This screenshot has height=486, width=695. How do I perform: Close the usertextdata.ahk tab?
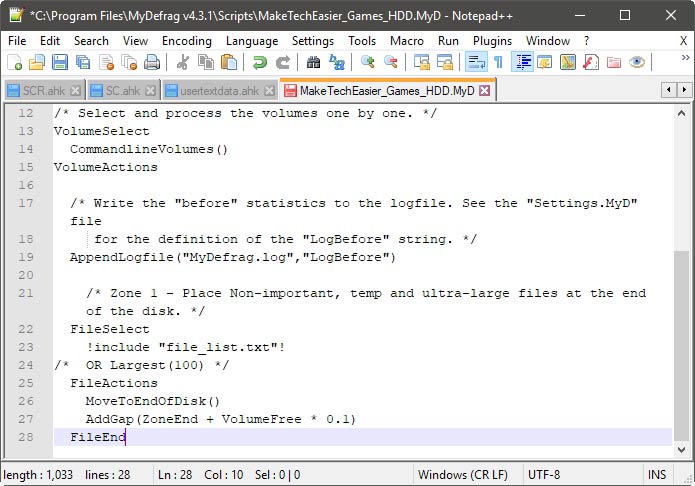(x=269, y=91)
